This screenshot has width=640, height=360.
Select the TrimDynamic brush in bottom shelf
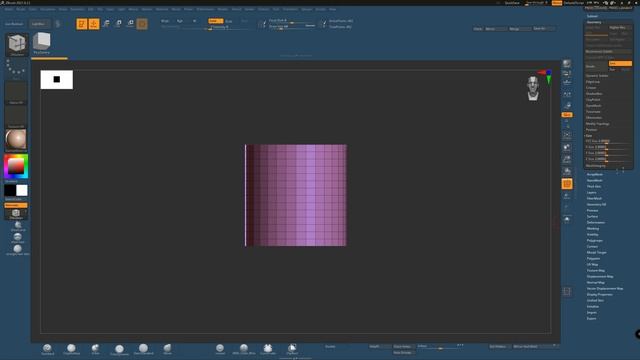coord(119,349)
